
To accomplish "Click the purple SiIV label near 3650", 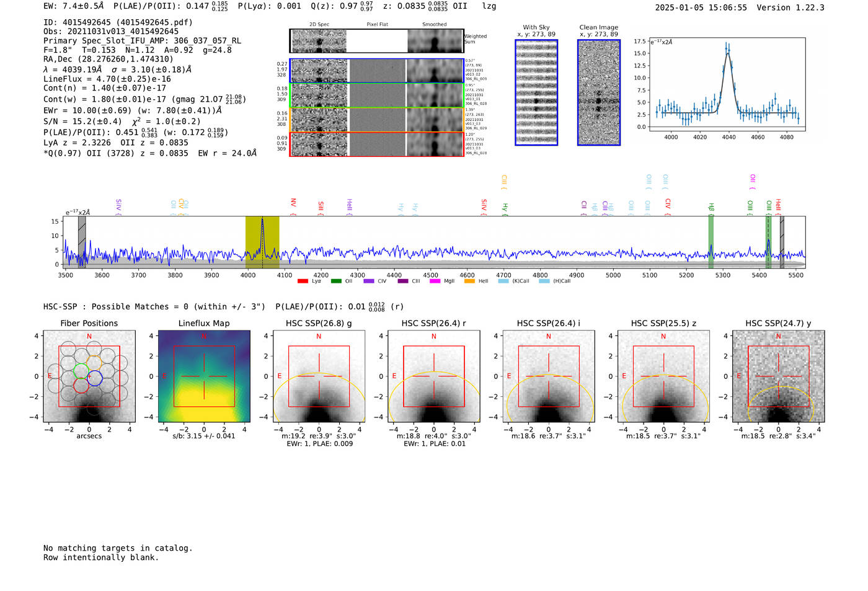I will 118,207.
